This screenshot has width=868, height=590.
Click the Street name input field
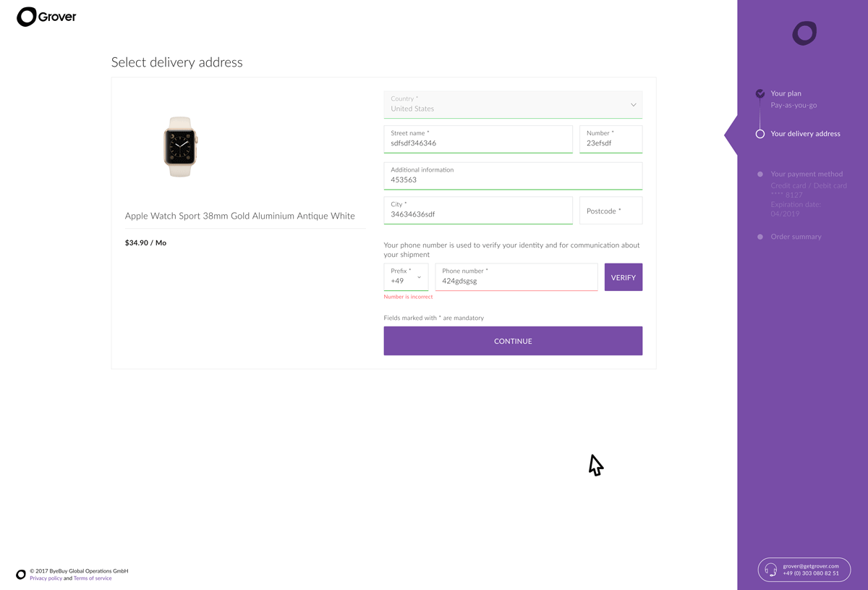(478, 139)
